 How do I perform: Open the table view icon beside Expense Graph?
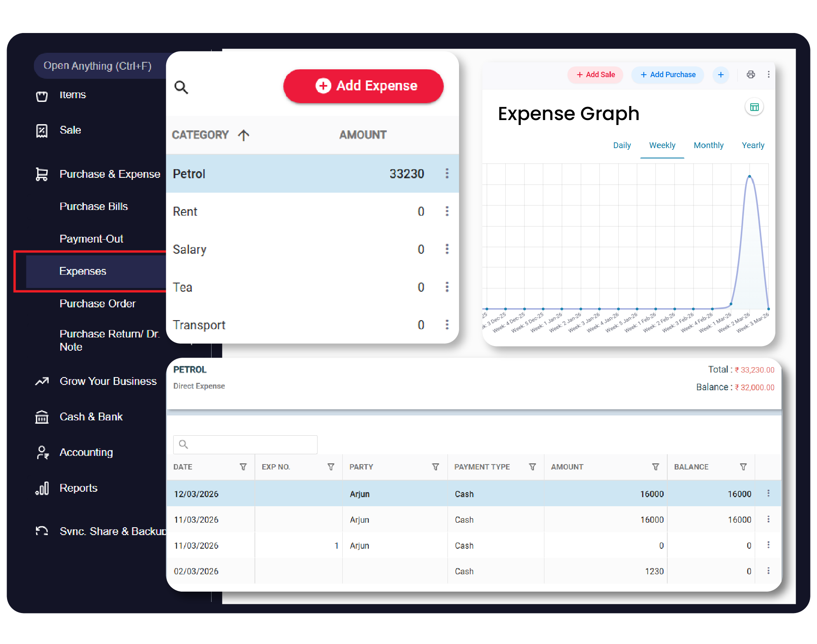pyautogui.click(x=754, y=107)
